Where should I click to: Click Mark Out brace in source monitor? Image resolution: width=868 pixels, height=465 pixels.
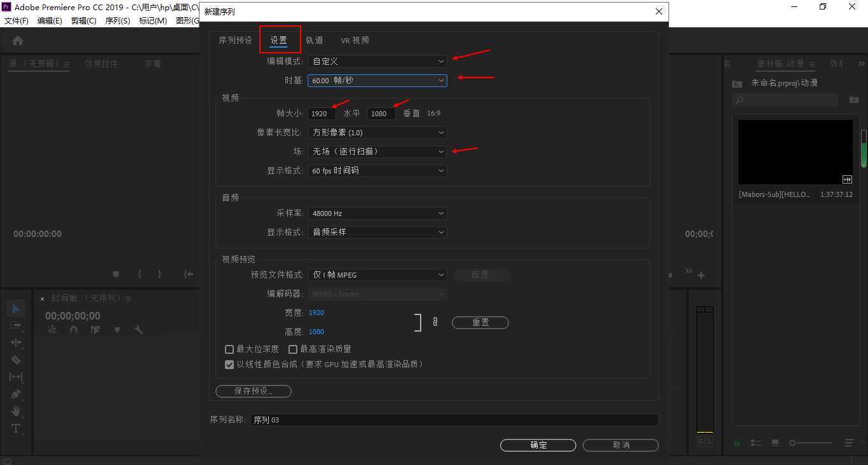159,274
